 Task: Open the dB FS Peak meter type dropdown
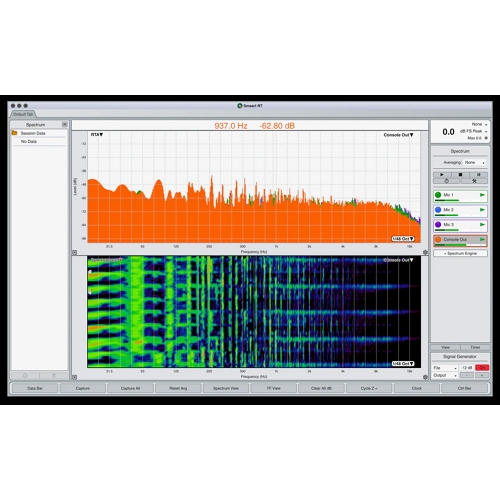[473, 131]
